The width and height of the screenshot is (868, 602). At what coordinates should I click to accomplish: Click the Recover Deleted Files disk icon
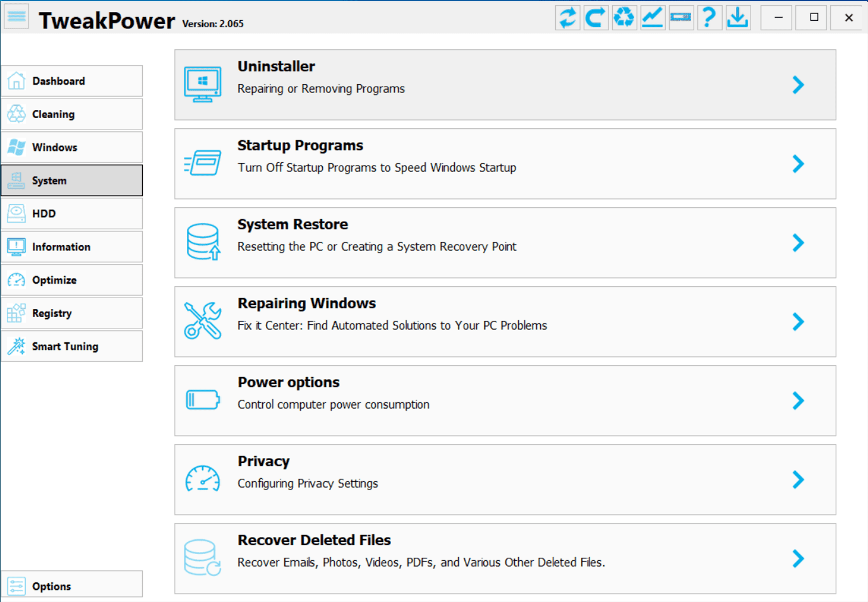coord(203,558)
